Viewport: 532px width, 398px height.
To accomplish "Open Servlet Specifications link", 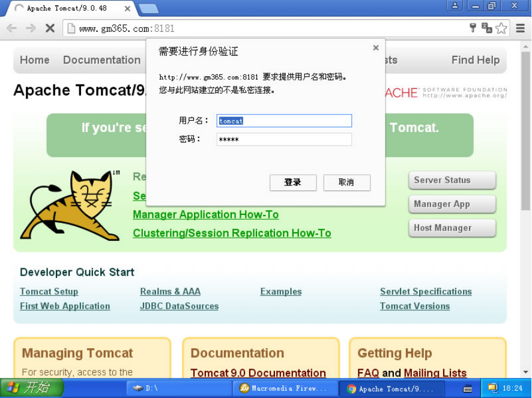I will click(426, 292).
